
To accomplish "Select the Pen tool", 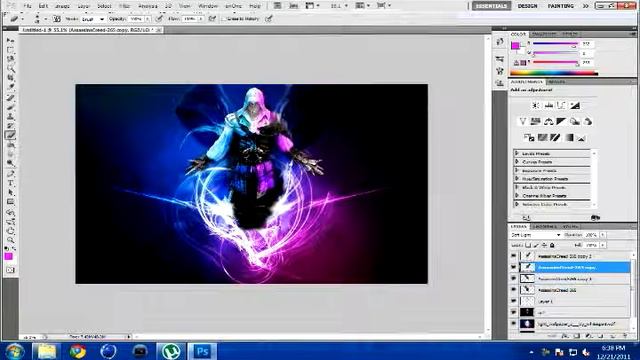I will pos(10,173).
